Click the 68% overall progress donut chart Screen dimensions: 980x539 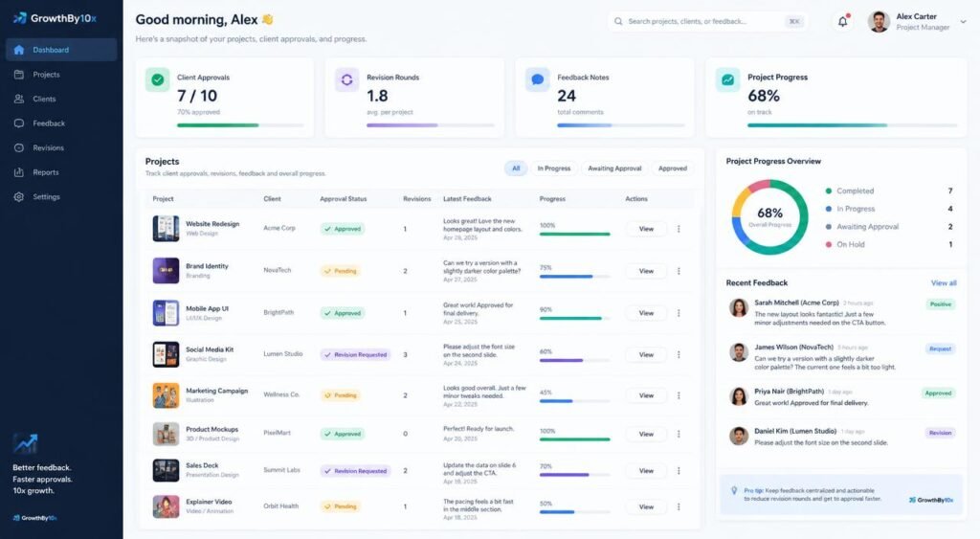pyautogui.click(x=770, y=217)
